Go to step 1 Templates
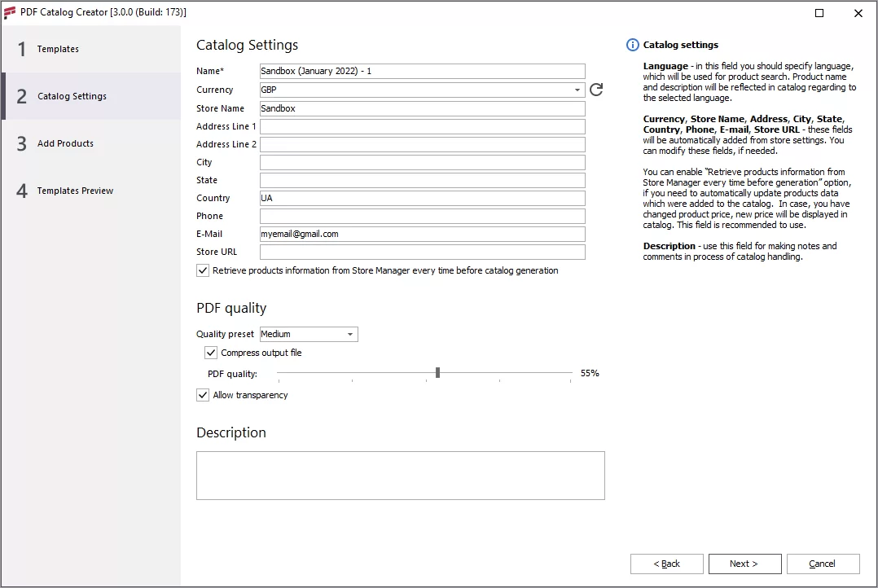Screen dimensions: 878x588 tap(59, 49)
